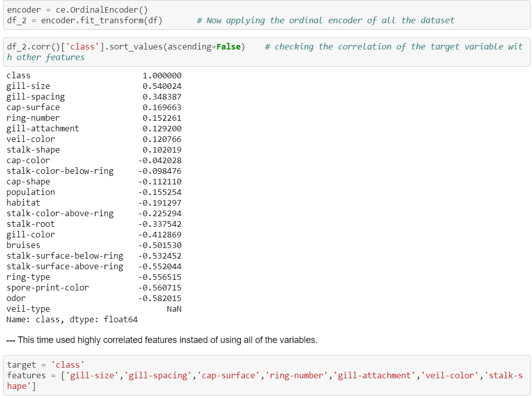Image resolution: width=532 pixels, height=396 pixels.
Task: Click the value 0.152261
Action: point(162,118)
